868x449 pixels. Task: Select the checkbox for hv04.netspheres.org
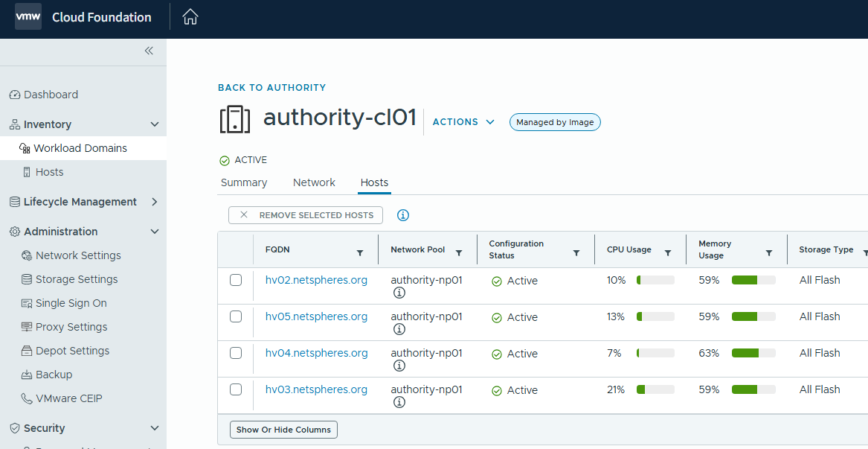point(236,353)
